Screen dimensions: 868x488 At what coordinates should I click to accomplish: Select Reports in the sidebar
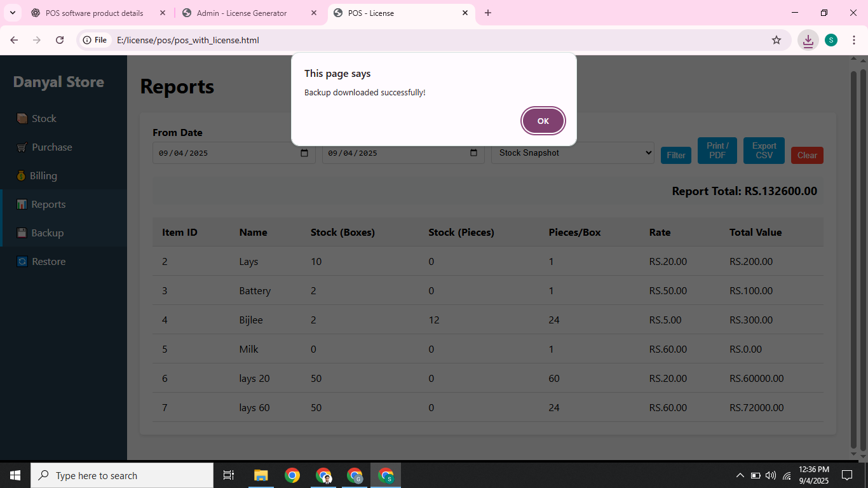pos(48,205)
